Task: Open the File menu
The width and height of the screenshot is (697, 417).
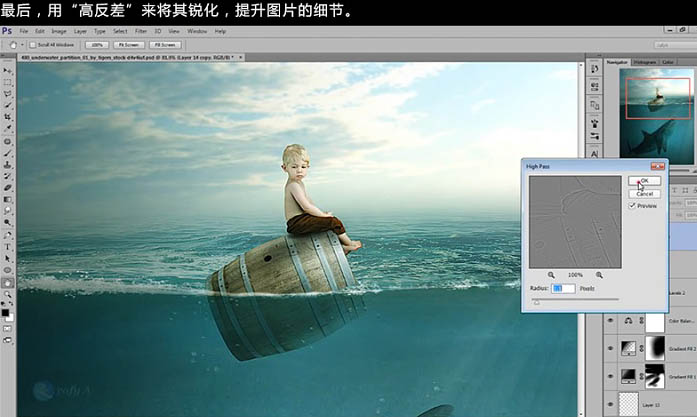Action: point(24,31)
